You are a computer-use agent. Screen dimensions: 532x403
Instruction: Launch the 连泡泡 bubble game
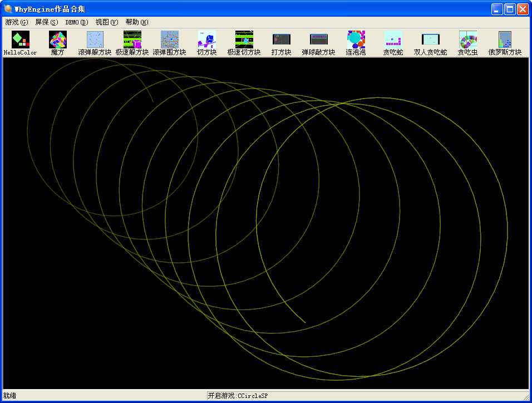point(356,43)
